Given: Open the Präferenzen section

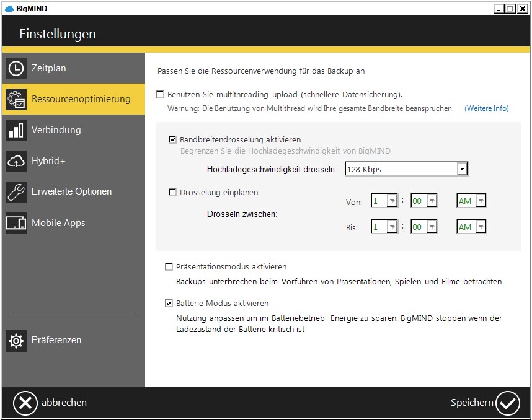Looking at the screenshot, I should point(74,341).
